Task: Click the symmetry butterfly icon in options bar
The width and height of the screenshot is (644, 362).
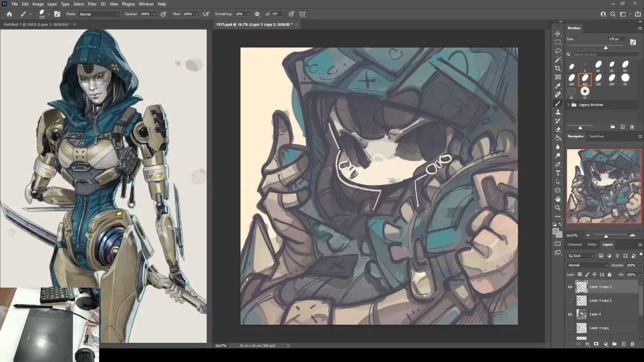Action: coord(302,14)
